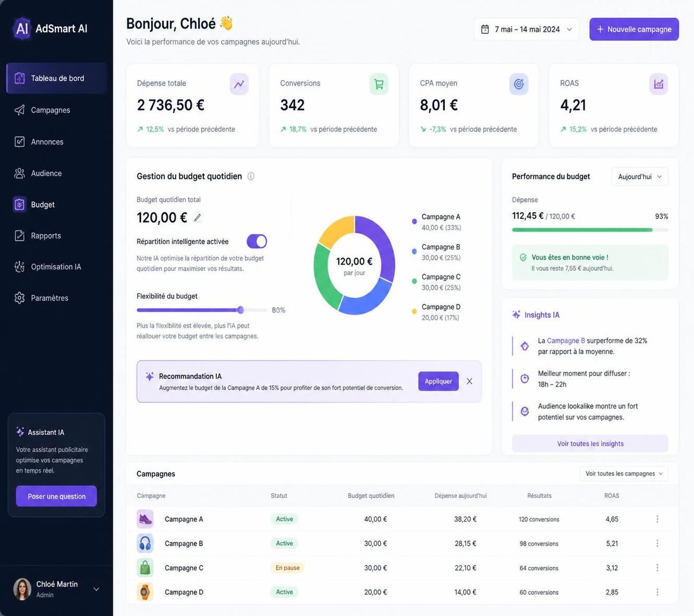Toggle Répartition intelligente switch off
The width and height of the screenshot is (694, 616).
pos(257,241)
